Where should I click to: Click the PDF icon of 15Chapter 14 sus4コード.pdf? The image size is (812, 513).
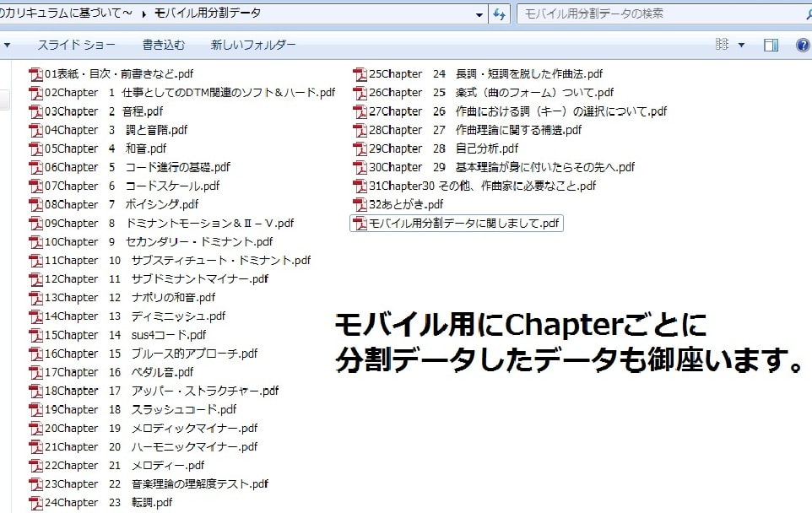35,336
